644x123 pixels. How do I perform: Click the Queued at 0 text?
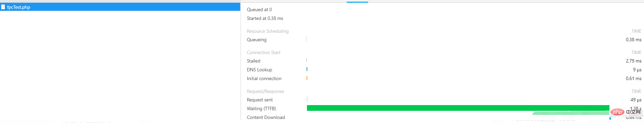259,9
